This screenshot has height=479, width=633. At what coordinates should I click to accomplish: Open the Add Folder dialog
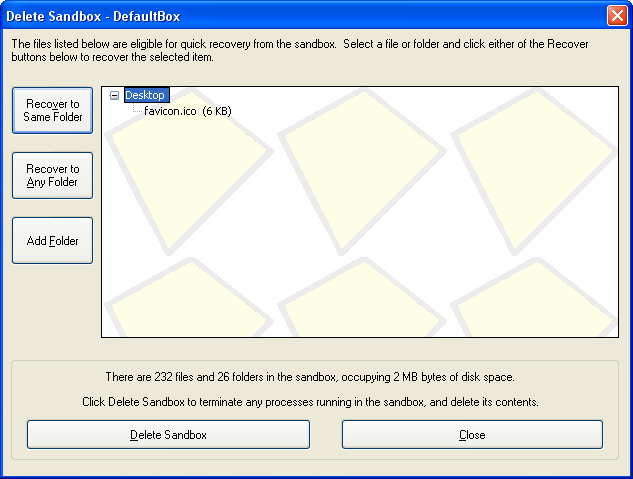coord(53,241)
